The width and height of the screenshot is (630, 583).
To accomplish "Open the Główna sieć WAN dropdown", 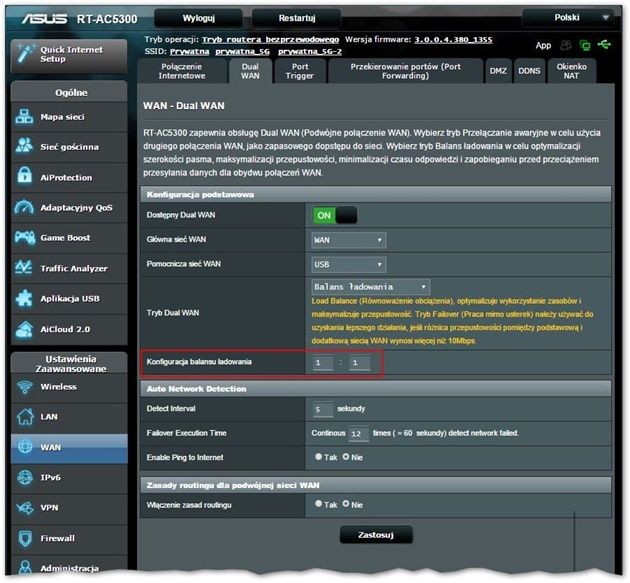I will click(x=349, y=240).
